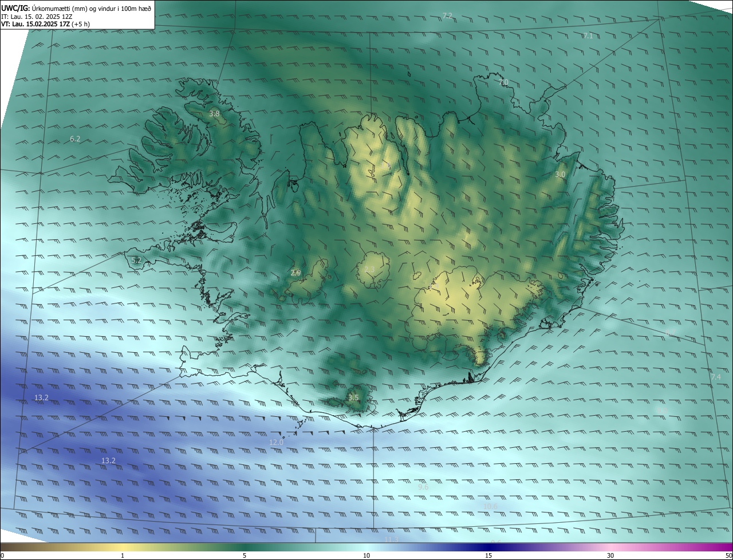This screenshot has height=560, width=733.
Task: Click the 1 tick label on colour scale
Action: 123,555
